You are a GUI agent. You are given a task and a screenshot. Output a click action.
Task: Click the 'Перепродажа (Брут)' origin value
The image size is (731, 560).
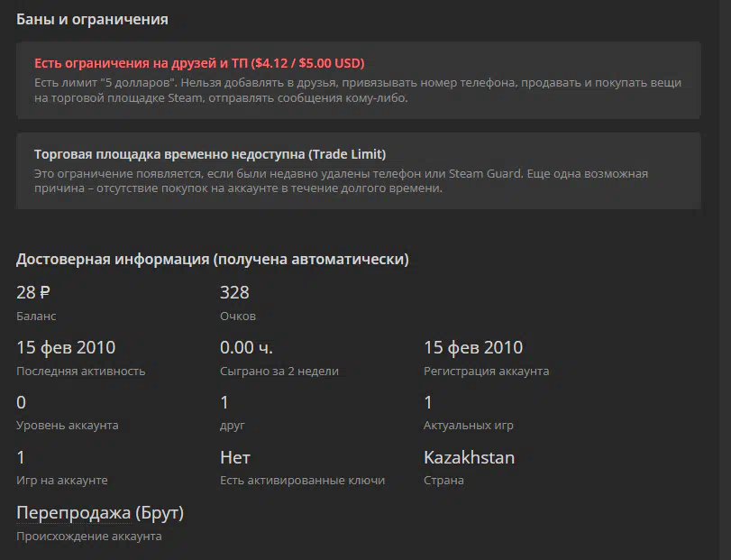pos(100,512)
